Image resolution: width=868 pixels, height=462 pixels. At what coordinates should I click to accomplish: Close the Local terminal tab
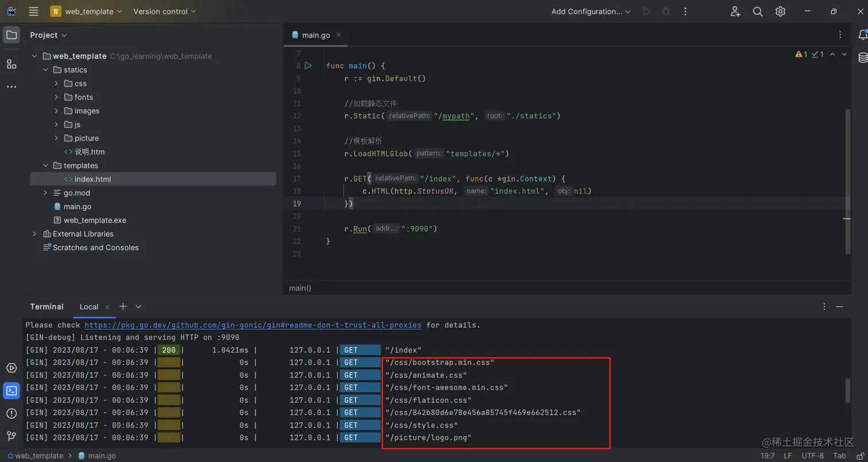(x=107, y=307)
